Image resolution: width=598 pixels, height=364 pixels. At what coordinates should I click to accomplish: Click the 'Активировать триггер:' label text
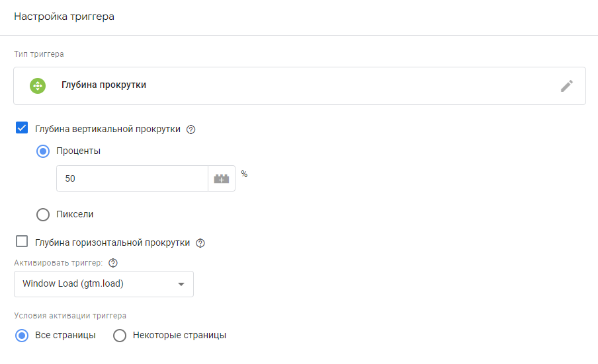pyautogui.click(x=58, y=263)
